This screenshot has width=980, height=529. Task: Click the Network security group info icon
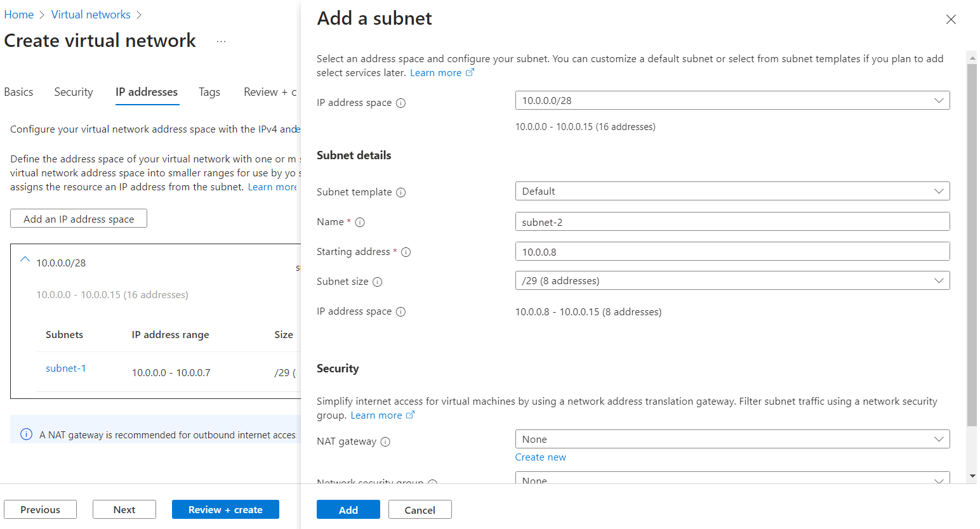(x=432, y=483)
